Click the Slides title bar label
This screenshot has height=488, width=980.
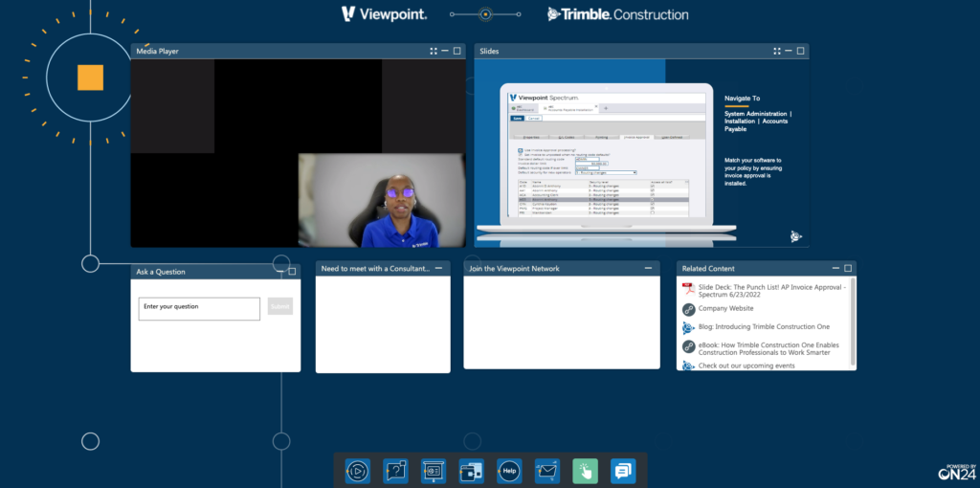(x=489, y=52)
